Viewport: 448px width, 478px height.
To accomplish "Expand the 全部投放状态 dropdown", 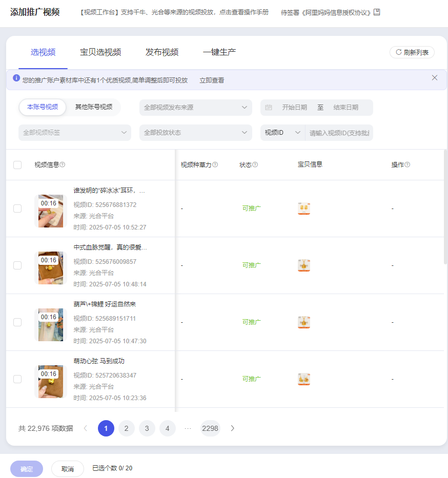I will (195, 133).
